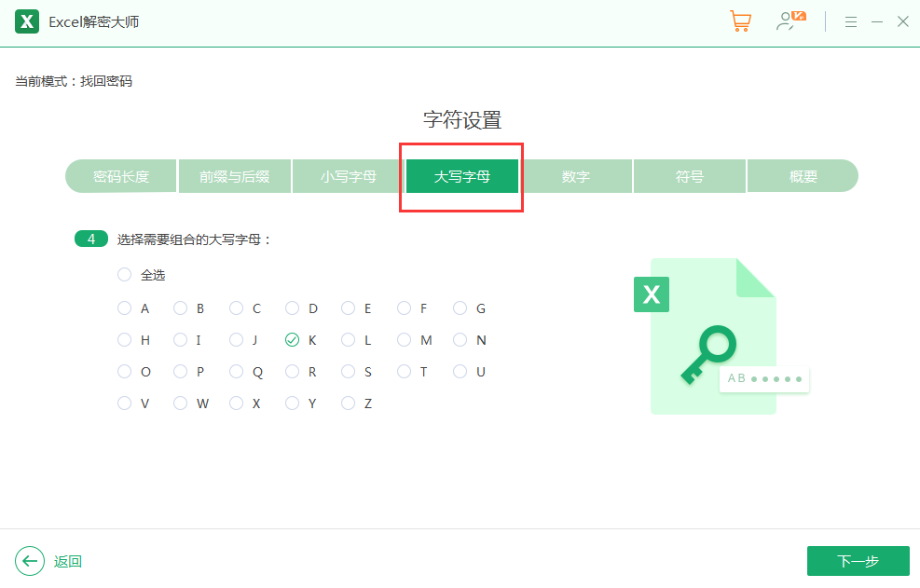Image resolution: width=920 pixels, height=588 pixels.
Task: Check uppercase letter O
Action: tap(124, 372)
